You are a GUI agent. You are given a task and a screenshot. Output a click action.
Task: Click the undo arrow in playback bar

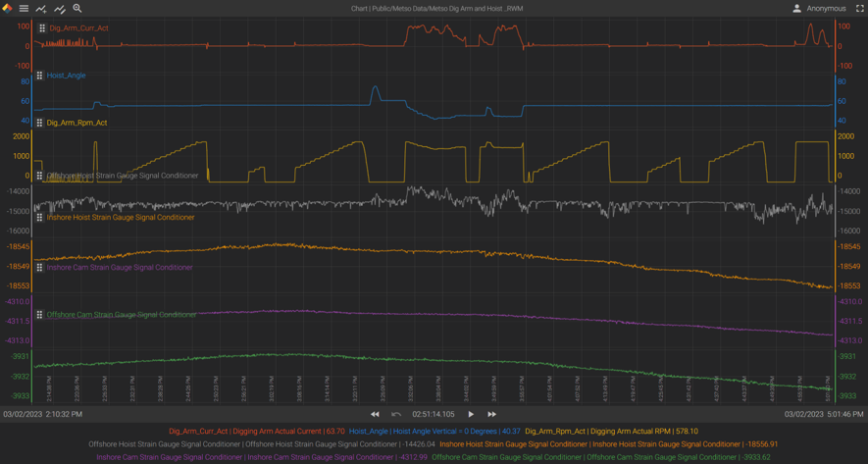click(396, 415)
